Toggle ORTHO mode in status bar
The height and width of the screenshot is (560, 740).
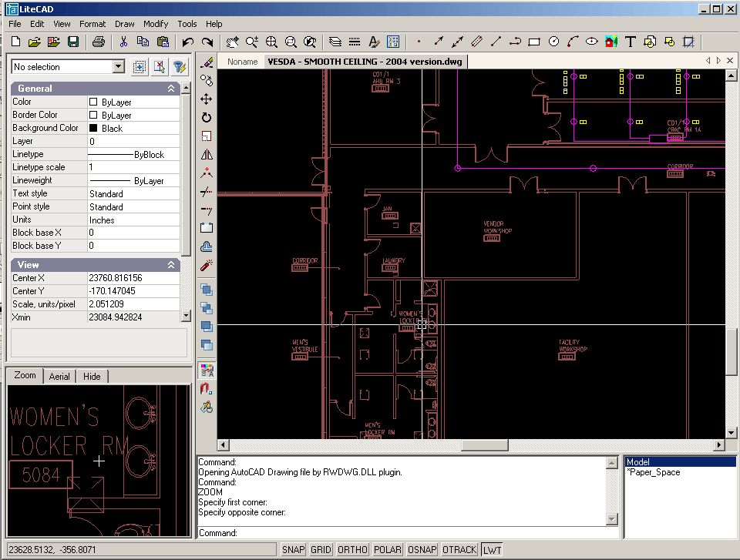coord(352,549)
